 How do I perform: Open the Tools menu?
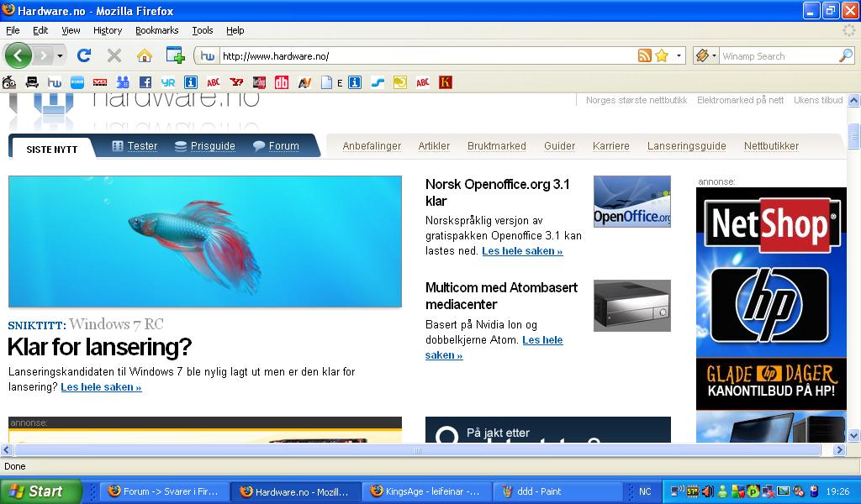tap(202, 31)
